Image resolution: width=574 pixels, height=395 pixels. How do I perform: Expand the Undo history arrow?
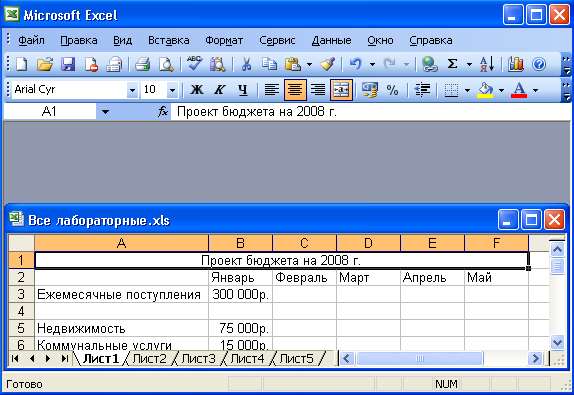[372, 65]
